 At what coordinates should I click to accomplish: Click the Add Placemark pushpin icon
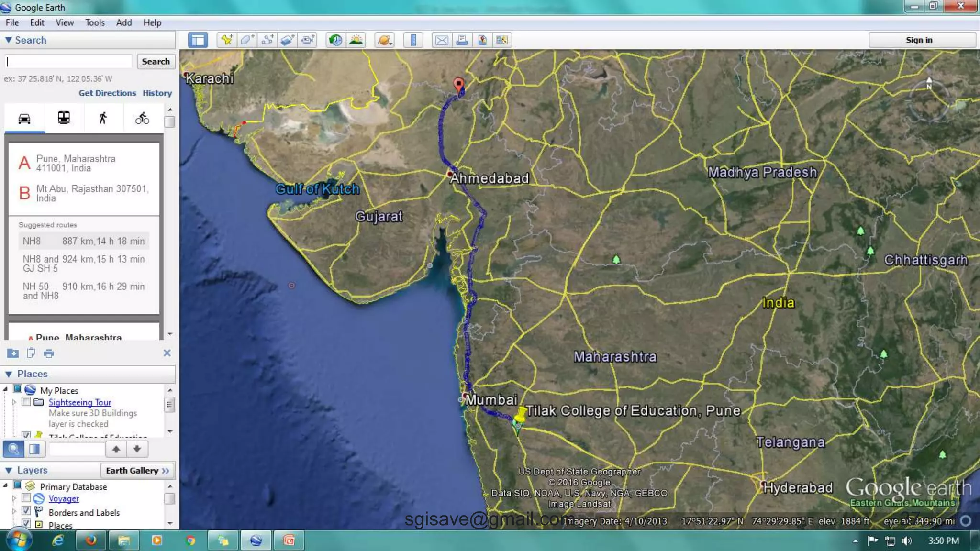click(x=226, y=40)
